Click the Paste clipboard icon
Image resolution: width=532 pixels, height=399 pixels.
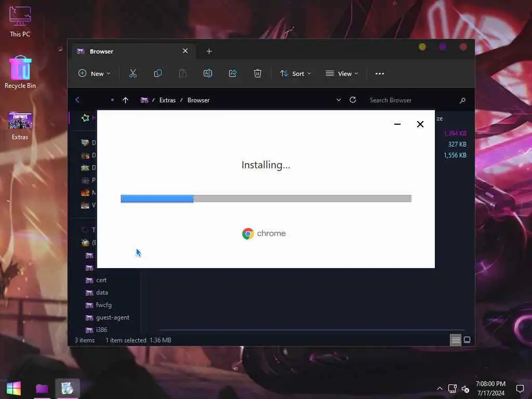(182, 73)
